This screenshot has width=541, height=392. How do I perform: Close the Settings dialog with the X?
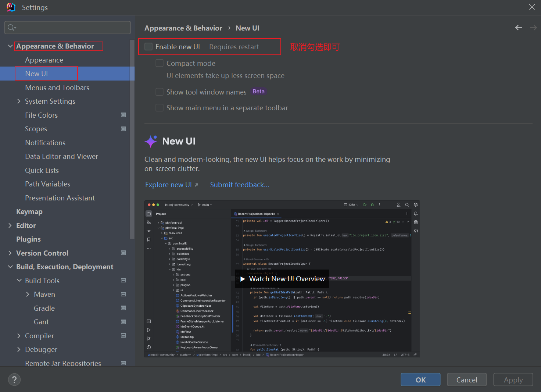(x=532, y=7)
